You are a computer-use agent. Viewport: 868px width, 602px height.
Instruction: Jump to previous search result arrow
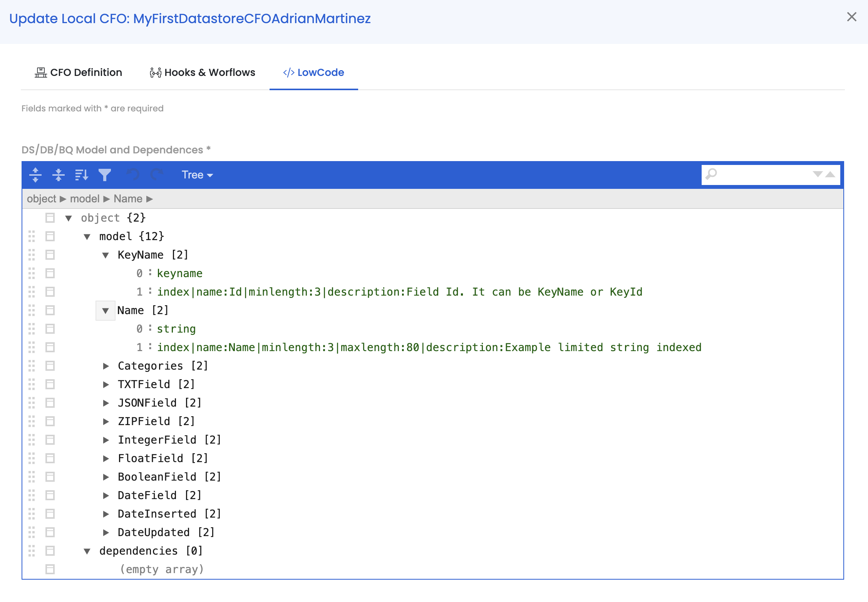click(x=830, y=174)
